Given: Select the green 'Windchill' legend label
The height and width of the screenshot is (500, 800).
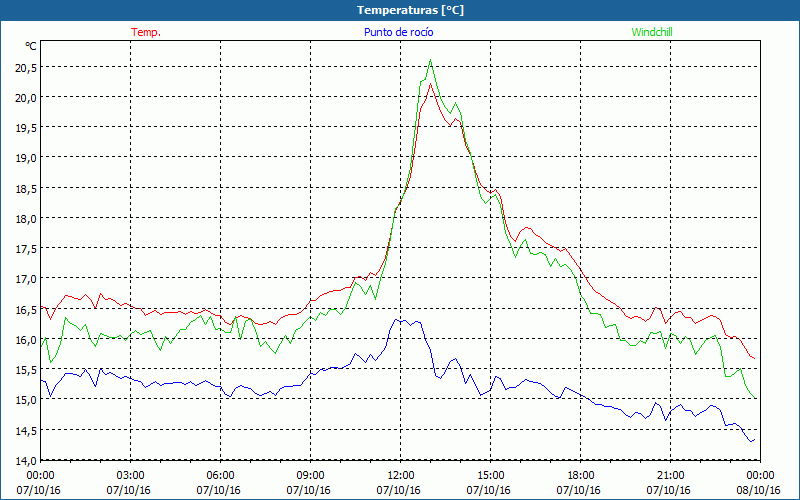Looking at the screenshot, I should coord(652,32).
